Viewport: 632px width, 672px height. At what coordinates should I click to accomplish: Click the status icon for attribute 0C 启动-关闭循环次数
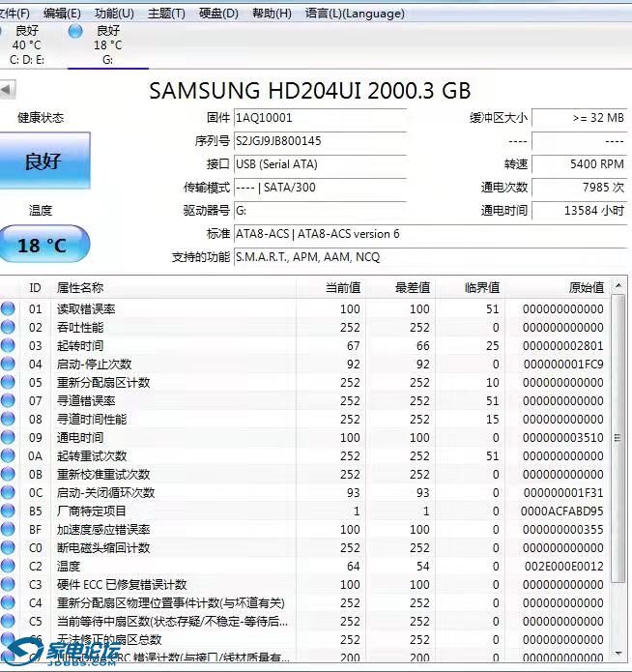tap(8, 492)
